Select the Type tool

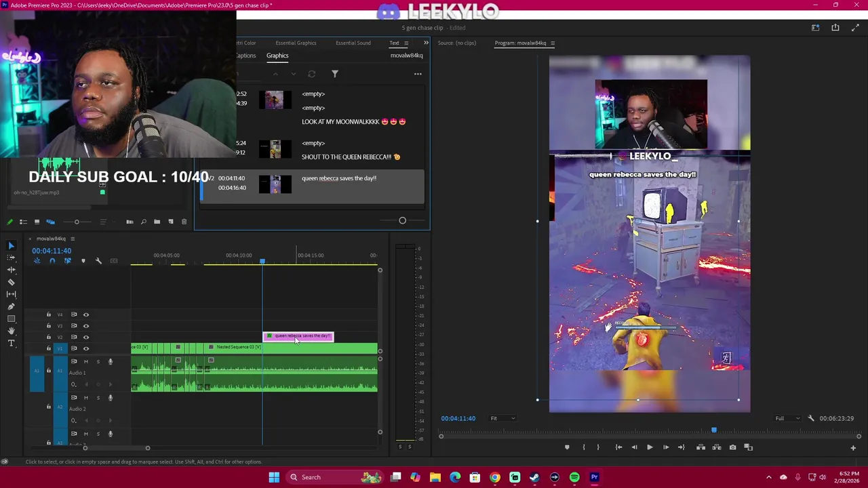(x=11, y=343)
